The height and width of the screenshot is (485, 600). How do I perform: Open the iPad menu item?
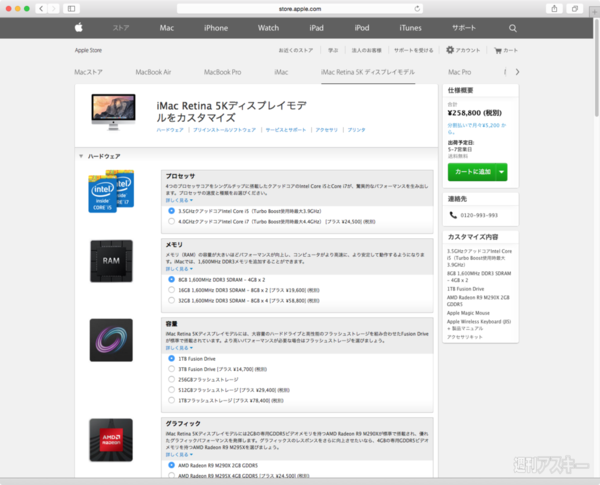coord(316,28)
